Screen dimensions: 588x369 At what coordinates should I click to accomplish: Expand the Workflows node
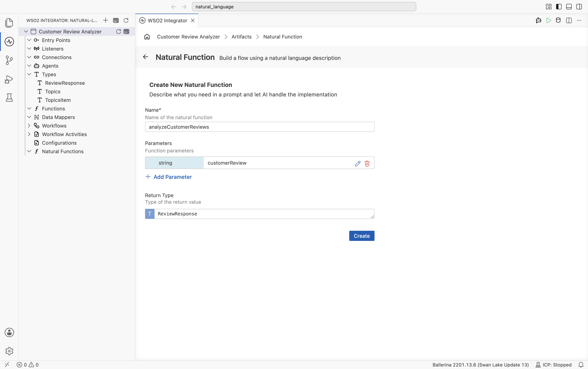[29, 125]
